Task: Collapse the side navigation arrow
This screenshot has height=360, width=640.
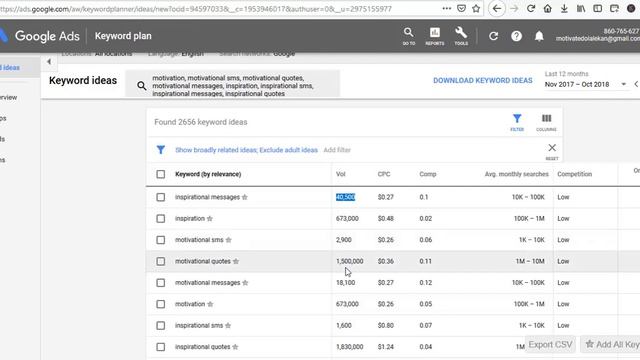Action: coord(49,62)
